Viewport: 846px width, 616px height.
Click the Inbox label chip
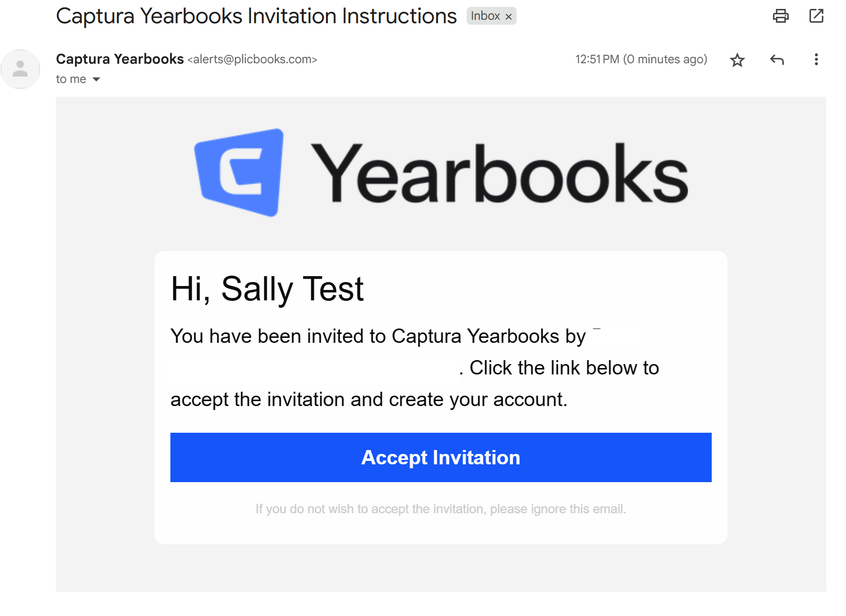coord(485,16)
